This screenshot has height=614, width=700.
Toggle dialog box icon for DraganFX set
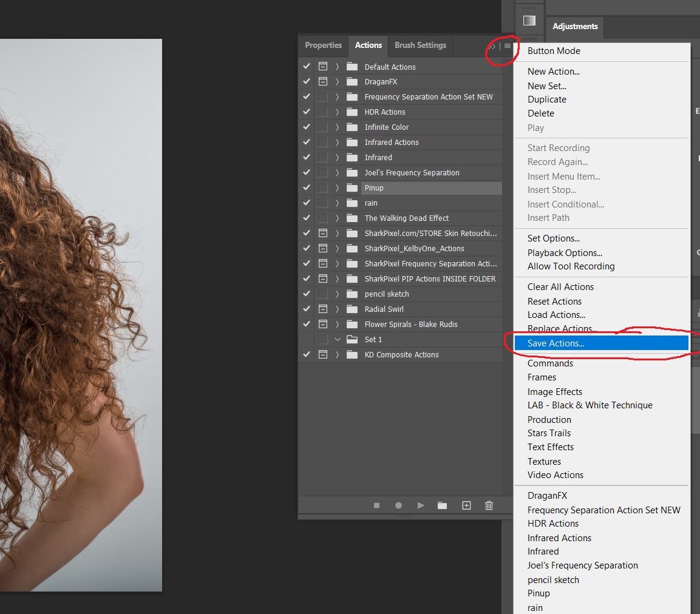[x=323, y=82]
